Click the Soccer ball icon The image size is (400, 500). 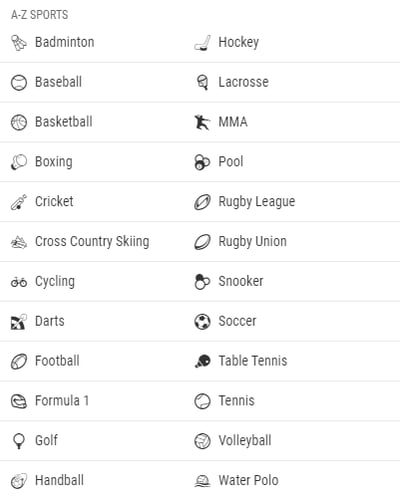(202, 322)
